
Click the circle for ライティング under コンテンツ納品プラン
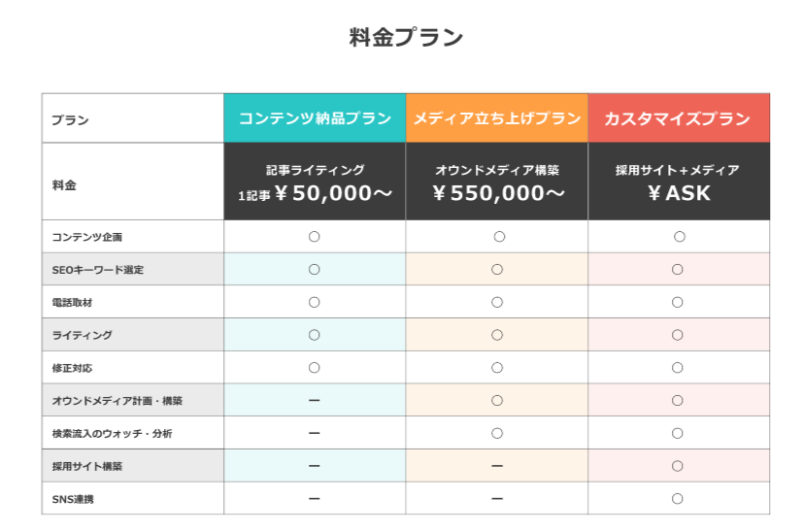(x=315, y=335)
